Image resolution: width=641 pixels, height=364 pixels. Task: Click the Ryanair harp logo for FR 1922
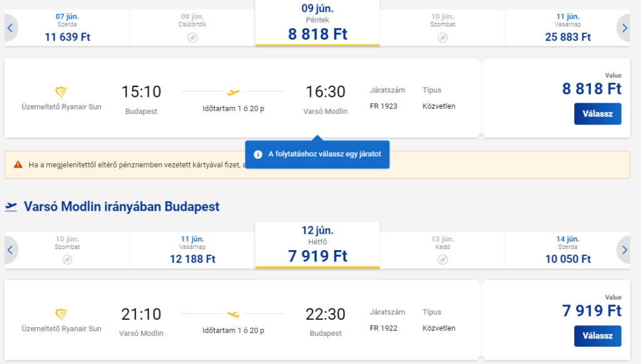tap(61, 314)
